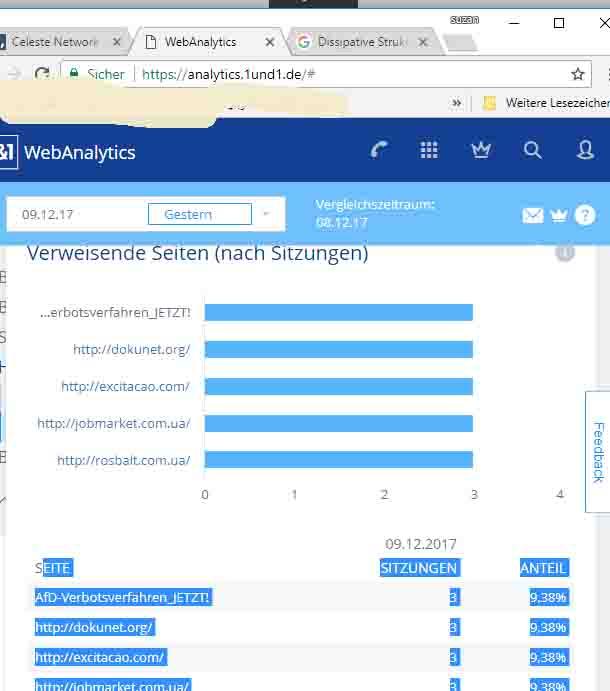Image resolution: width=610 pixels, height=691 pixels.
Task: Click chart label http://dokunet.org/
Action: tap(132, 349)
